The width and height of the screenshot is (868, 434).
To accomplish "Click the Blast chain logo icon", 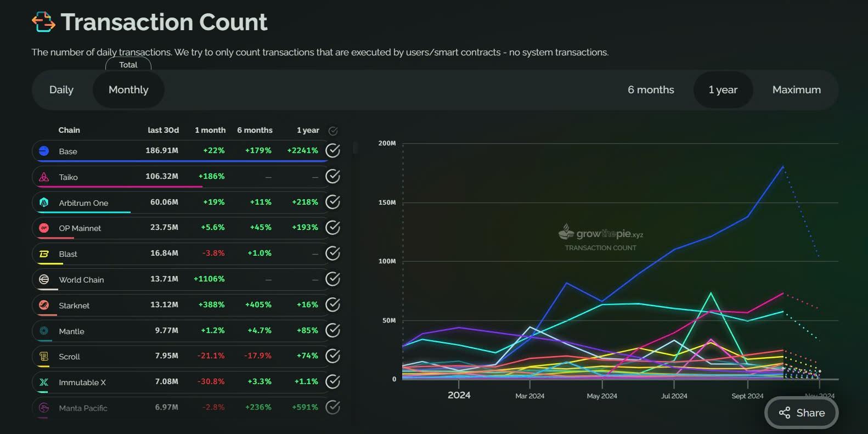I will pos(44,253).
